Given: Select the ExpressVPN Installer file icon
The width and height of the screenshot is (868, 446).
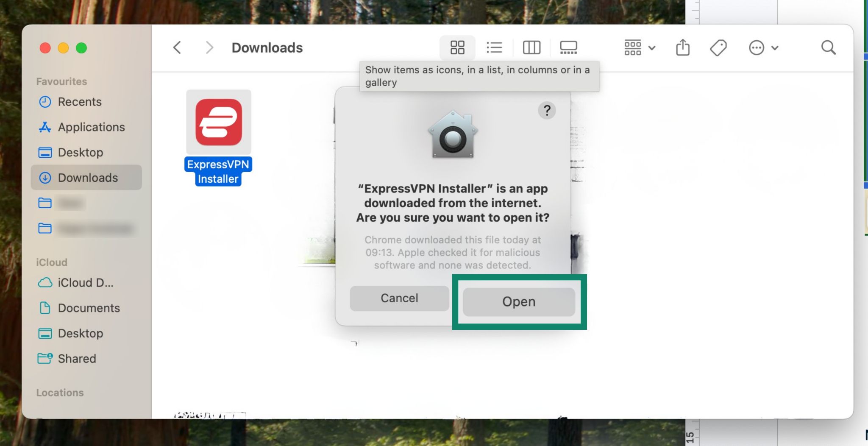Looking at the screenshot, I should [x=218, y=123].
